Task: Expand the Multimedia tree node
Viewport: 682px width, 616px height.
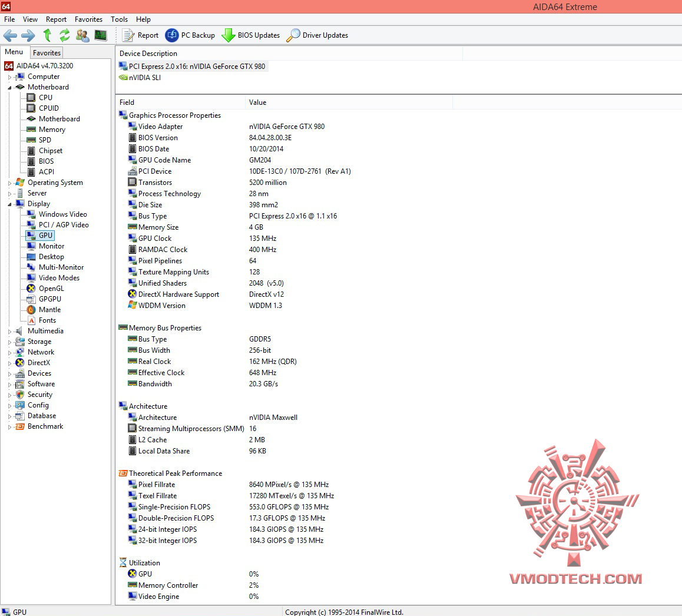Action: [x=9, y=332]
